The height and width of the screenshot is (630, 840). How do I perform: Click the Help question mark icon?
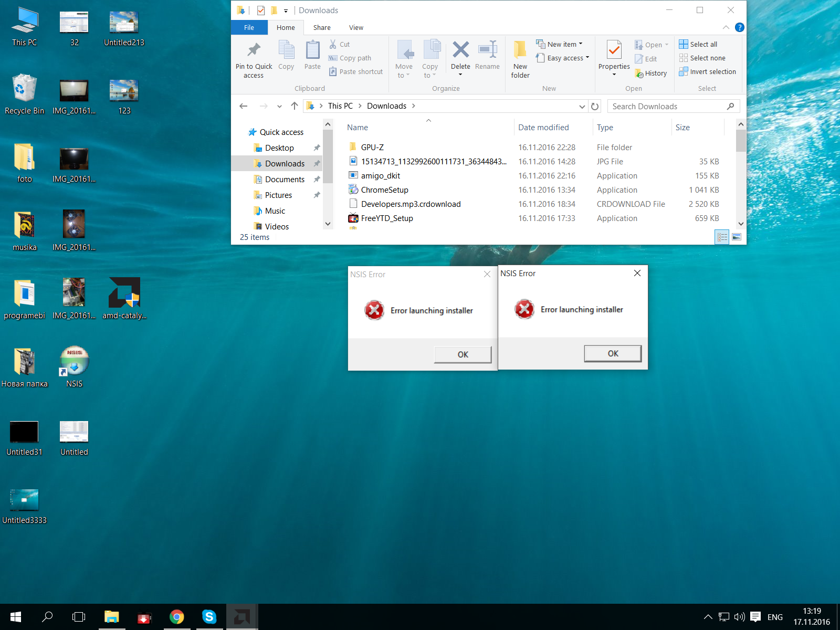point(739,27)
